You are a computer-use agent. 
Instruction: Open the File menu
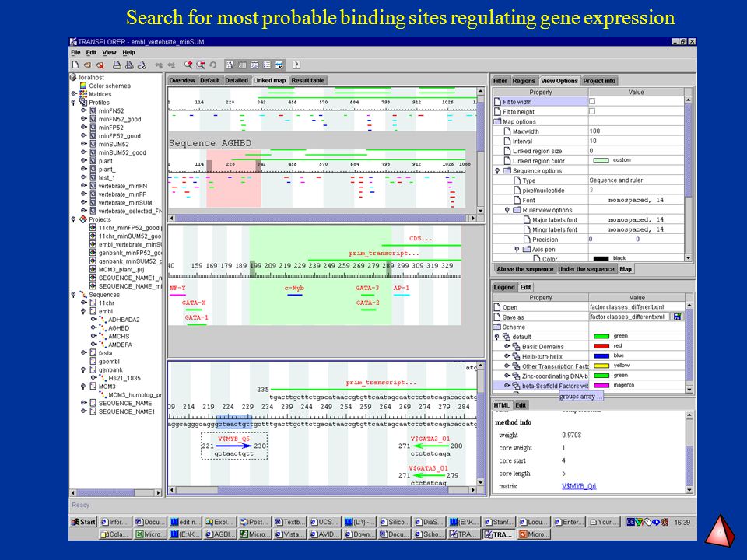[x=75, y=52]
